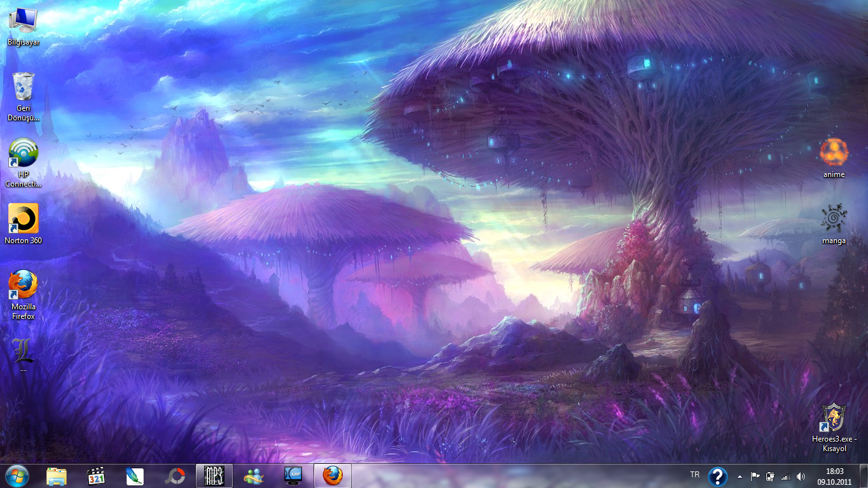
Task: Open the Action Center flag icon
Action: 755,476
